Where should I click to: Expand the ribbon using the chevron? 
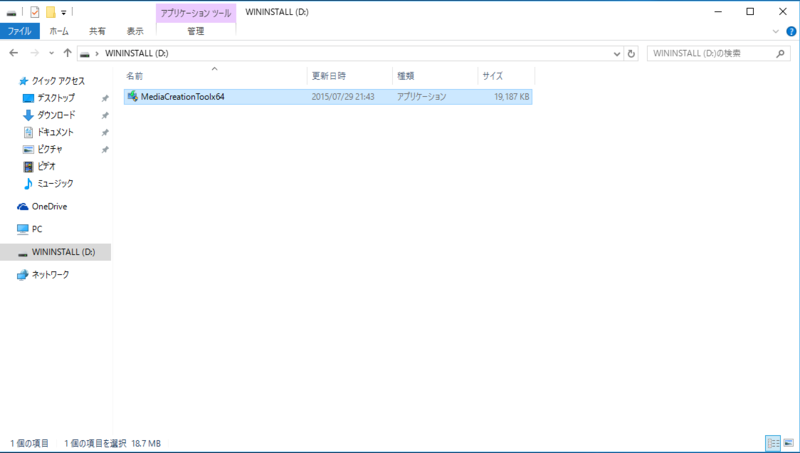tap(776, 32)
